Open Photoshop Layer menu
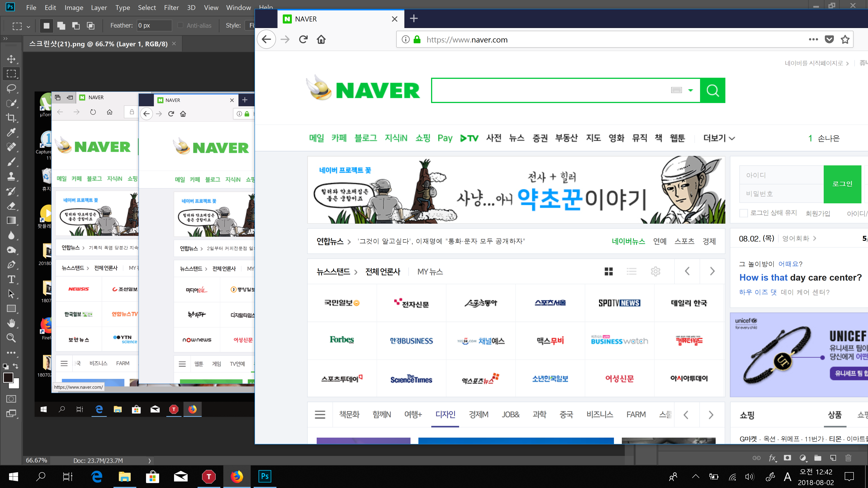The height and width of the screenshot is (488, 868). (99, 7)
